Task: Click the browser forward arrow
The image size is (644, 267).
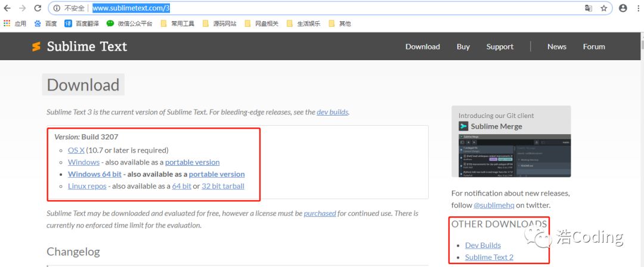Action: click(22, 8)
